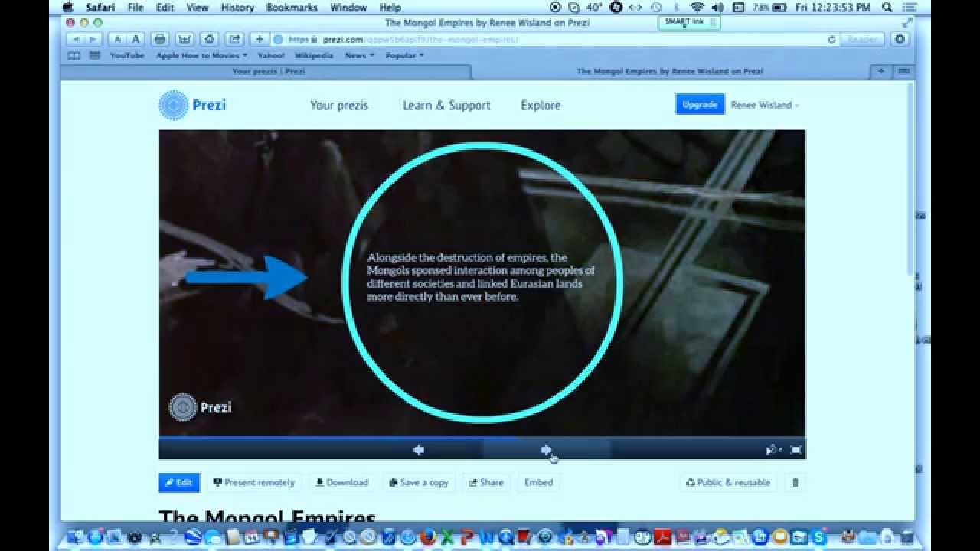This screenshot has width=980, height=551.
Task: Go to the previous prezi step arrow
Action: click(419, 450)
